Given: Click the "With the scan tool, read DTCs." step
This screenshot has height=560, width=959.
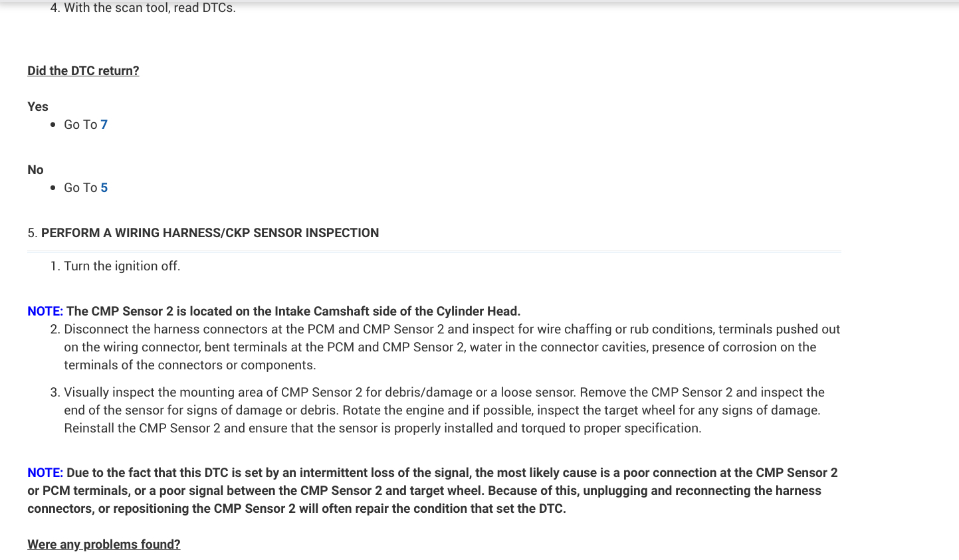Looking at the screenshot, I should click(150, 8).
